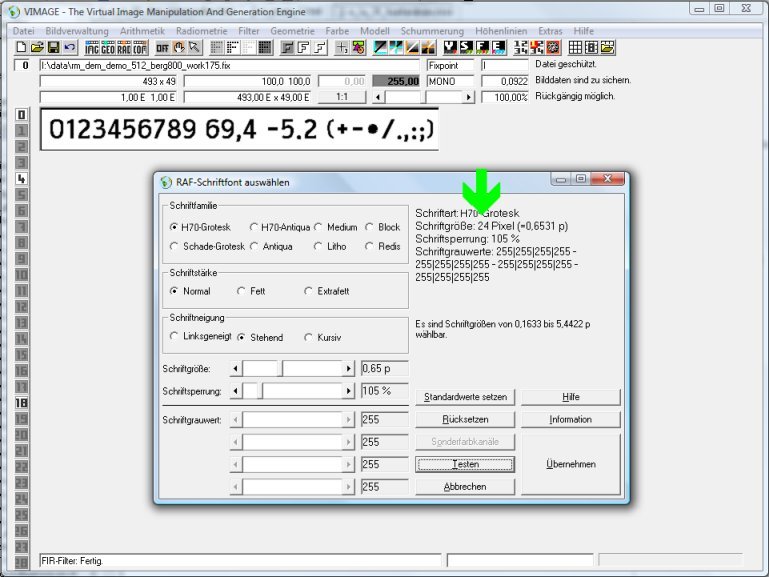Click the floppy disk save icon

pos(53,47)
